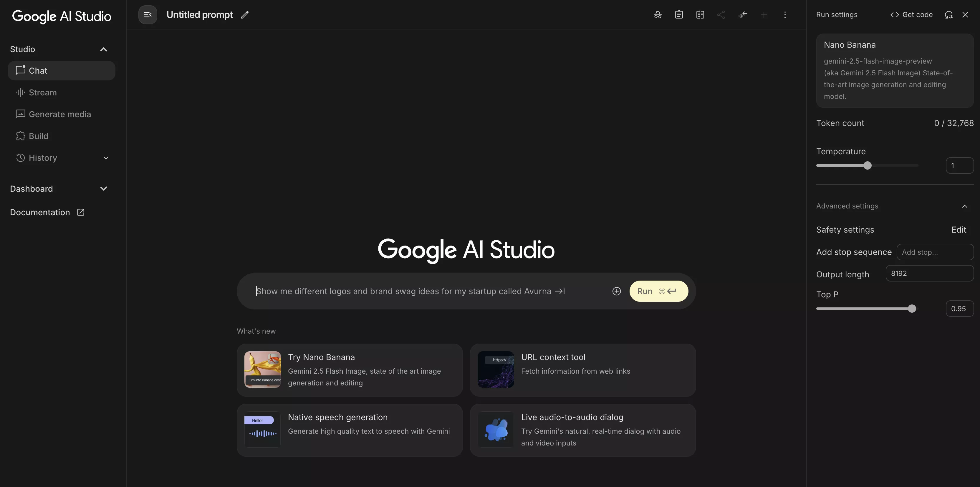Open History in the sidebar
This screenshot has height=487, width=980.
61,158
